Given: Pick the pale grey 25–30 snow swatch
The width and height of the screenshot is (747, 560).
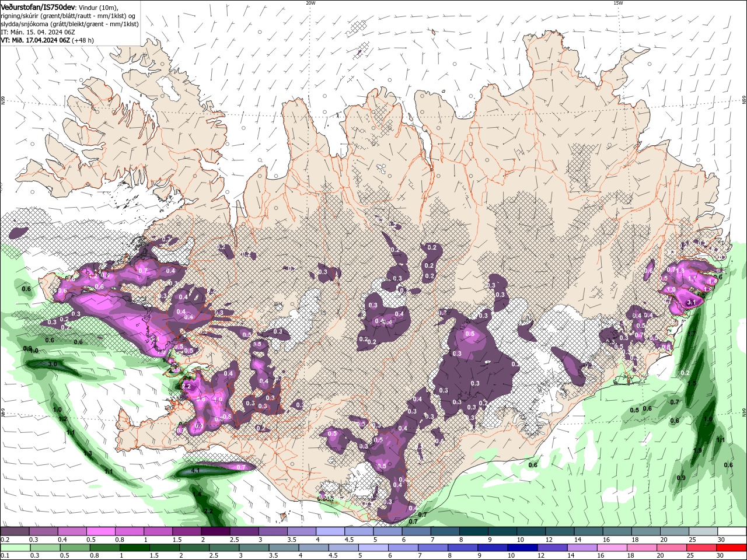Looking at the screenshot, I should coord(703,531).
